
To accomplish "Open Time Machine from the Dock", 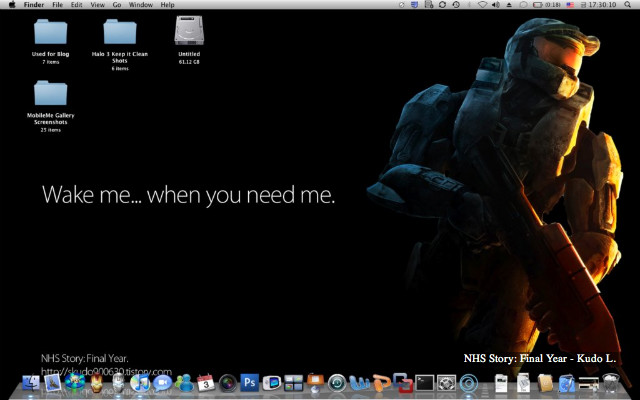I will [x=337, y=383].
